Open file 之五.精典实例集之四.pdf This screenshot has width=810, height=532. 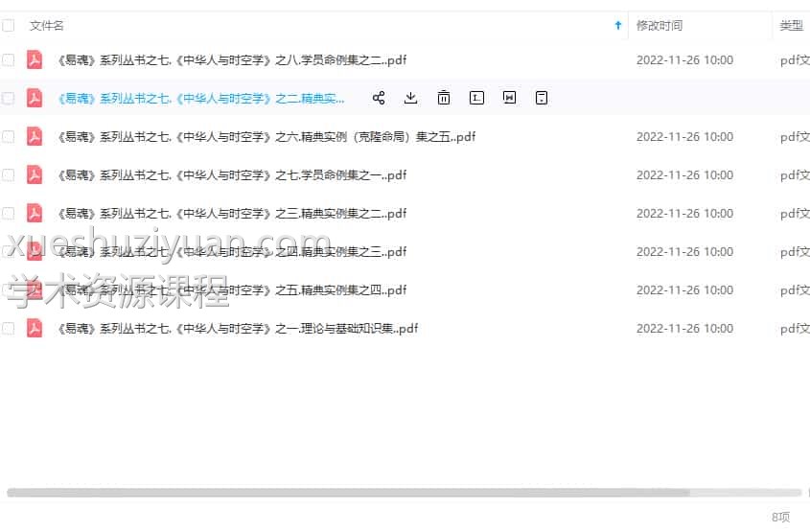(232, 289)
